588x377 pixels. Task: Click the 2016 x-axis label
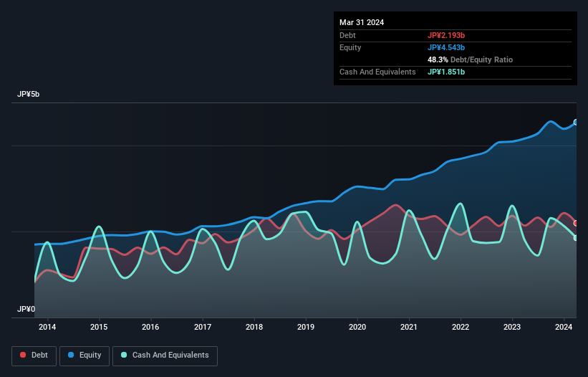[x=150, y=327]
